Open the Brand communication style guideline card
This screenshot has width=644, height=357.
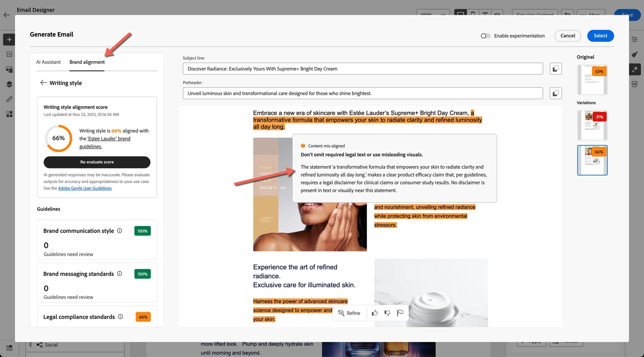tap(97, 240)
